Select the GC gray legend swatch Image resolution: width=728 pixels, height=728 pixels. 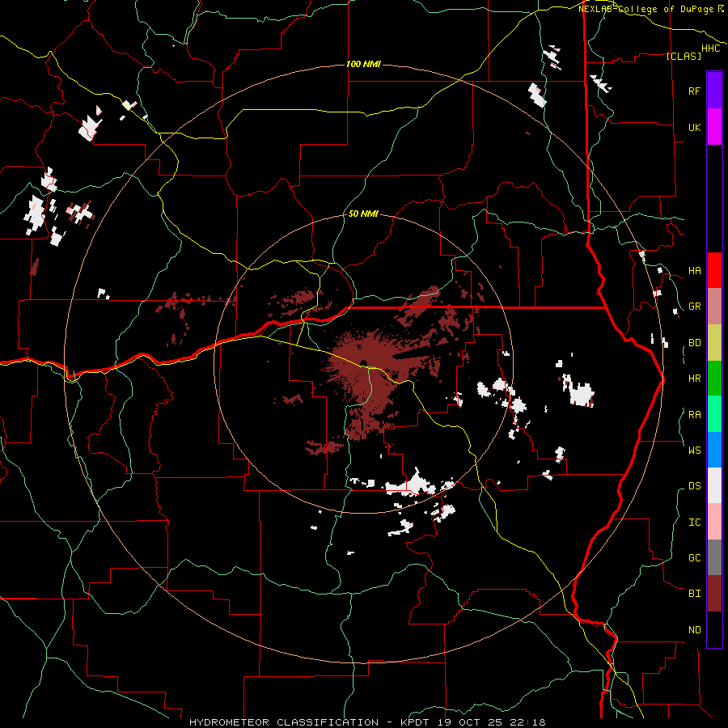click(714, 557)
